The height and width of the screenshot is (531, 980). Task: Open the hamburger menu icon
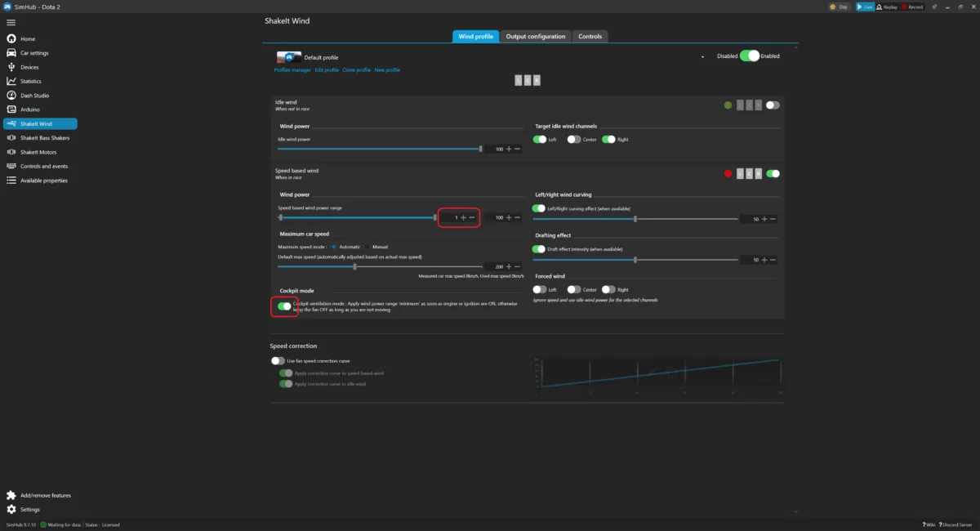tap(11, 22)
